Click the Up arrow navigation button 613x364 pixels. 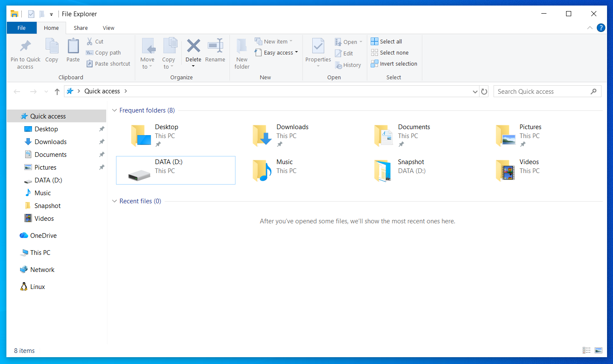coord(57,91)
